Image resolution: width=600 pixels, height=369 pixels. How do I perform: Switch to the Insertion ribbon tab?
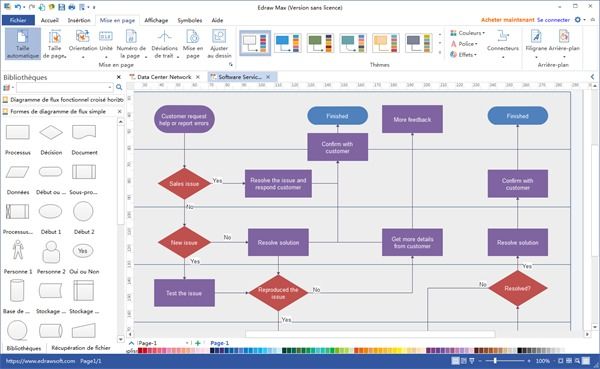coord(79,20)
